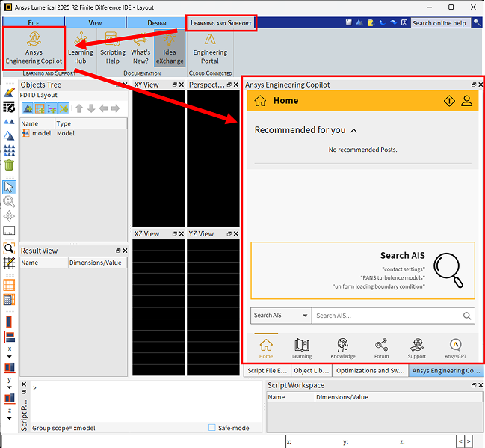Image resolution: width=485 pixels, height=448 pixels.
Task: Open the Idea eXchange
Action: point(170,48)
